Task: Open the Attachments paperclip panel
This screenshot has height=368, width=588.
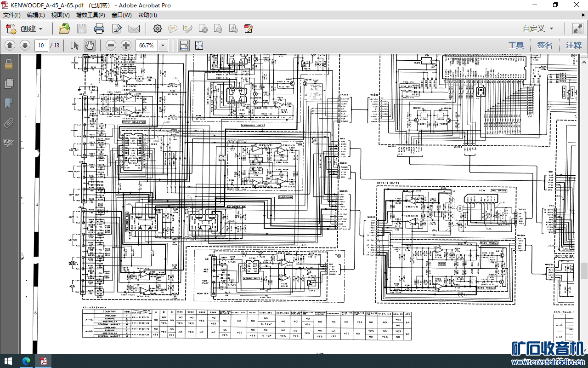Action: click(x=8, y=123)
